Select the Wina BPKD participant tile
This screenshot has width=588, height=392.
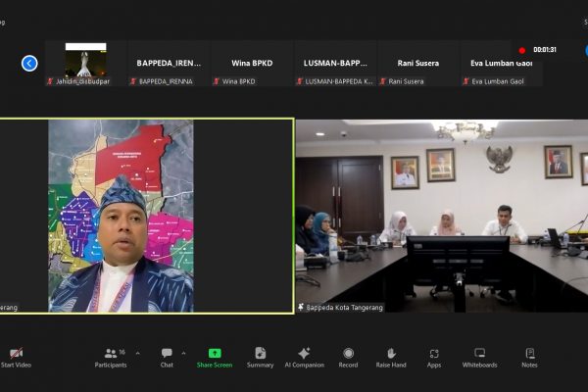(x=252, y=64)
